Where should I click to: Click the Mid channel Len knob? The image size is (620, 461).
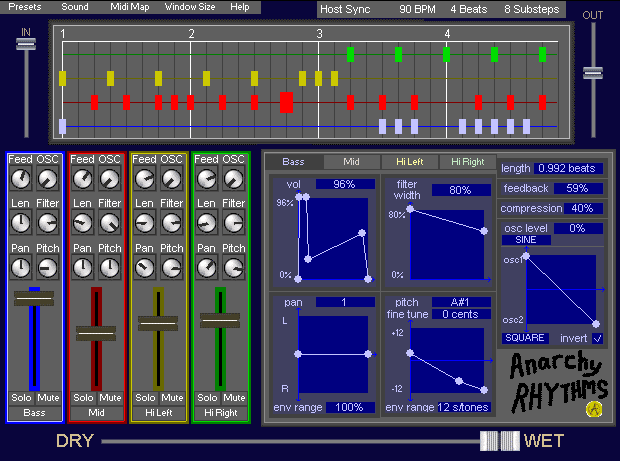pyautogui.click(x=83, y=223)
